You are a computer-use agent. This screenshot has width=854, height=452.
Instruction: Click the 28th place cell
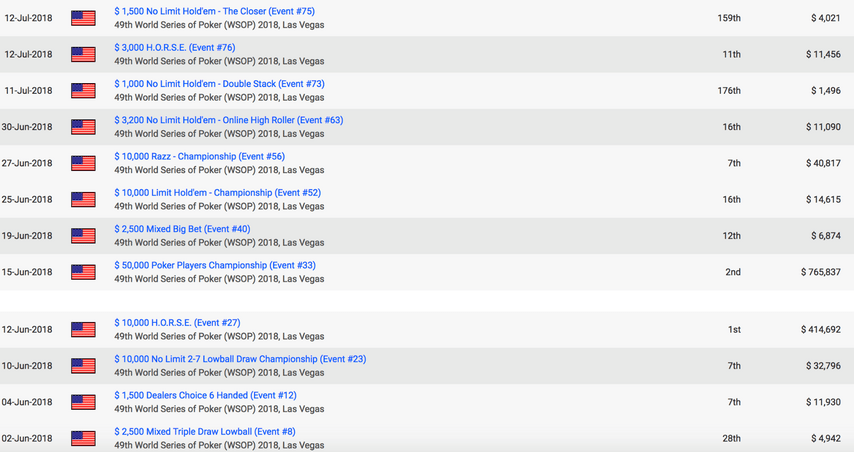click(731, 438)
